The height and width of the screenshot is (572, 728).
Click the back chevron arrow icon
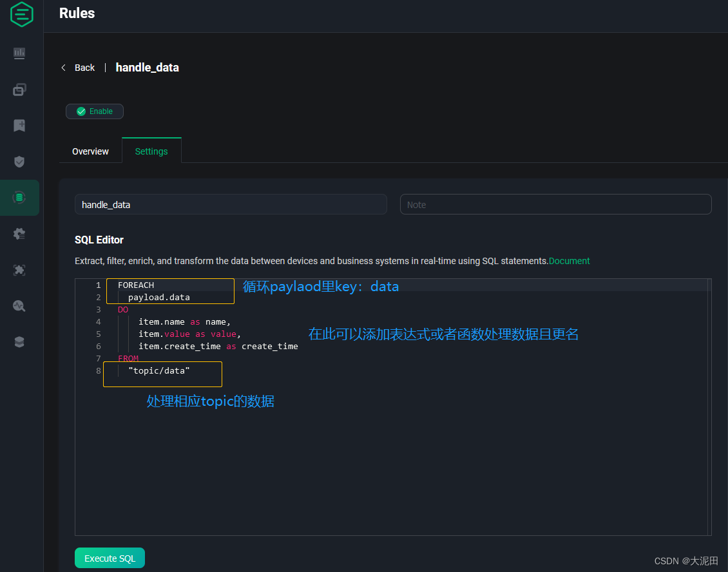(64, 68)
